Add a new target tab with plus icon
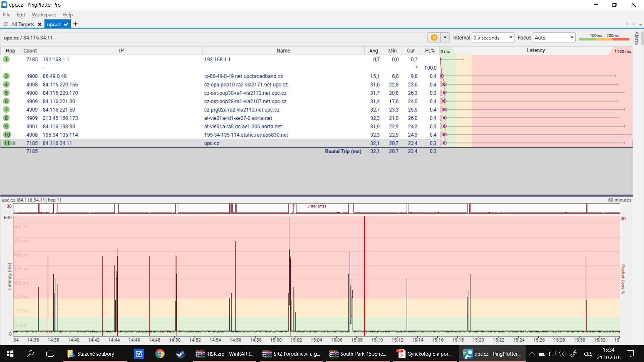 click(x=75, y=24)
